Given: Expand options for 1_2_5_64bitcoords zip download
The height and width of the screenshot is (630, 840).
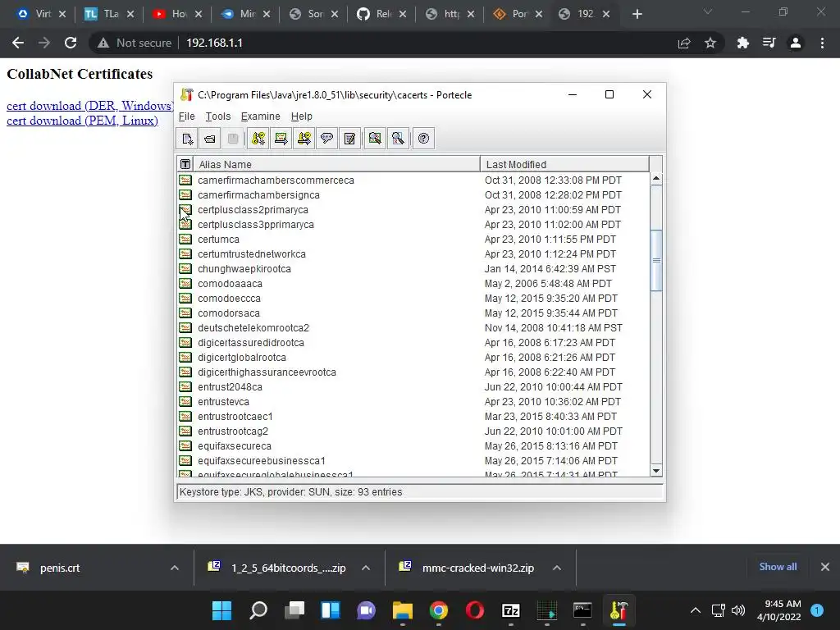Looking at the screenshot, I should click(366, 568).
